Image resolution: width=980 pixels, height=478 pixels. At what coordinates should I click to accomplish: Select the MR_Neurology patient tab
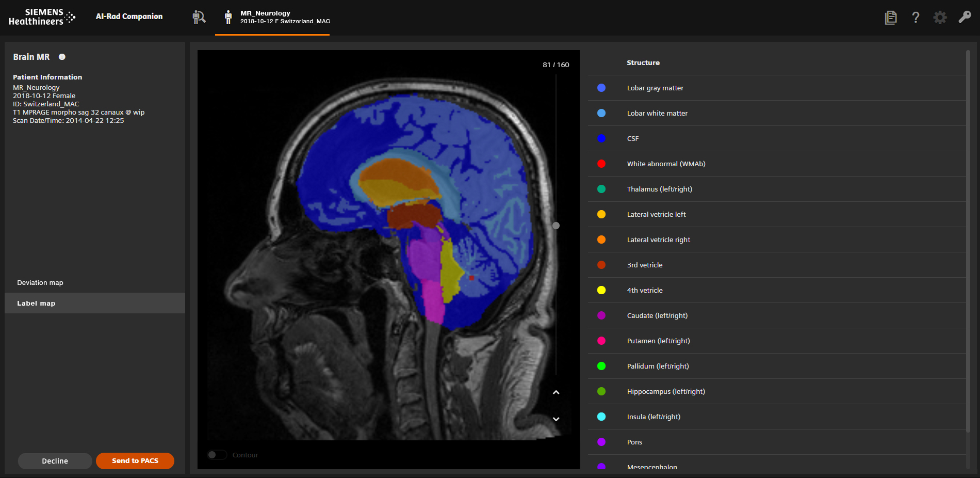[x=272, y=18]
